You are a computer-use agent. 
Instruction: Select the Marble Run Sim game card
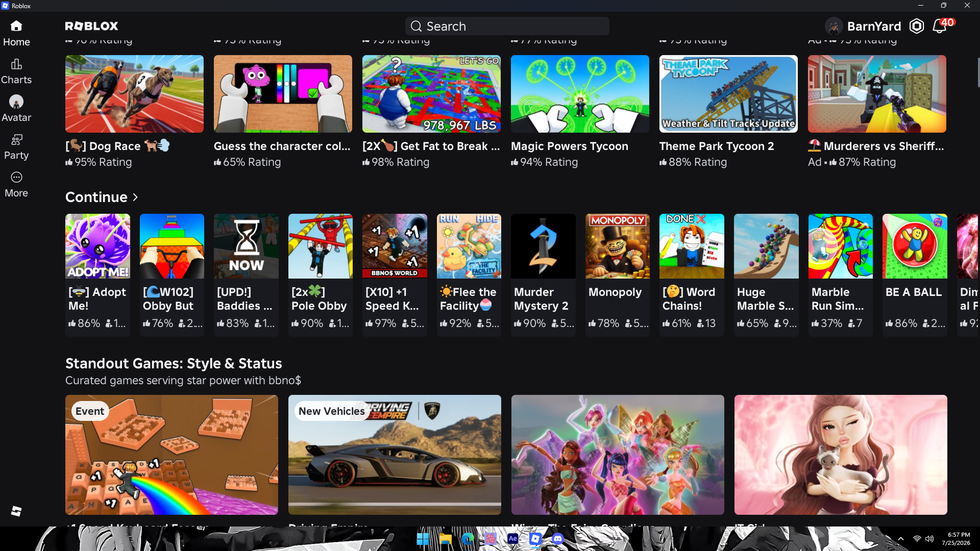841,274
